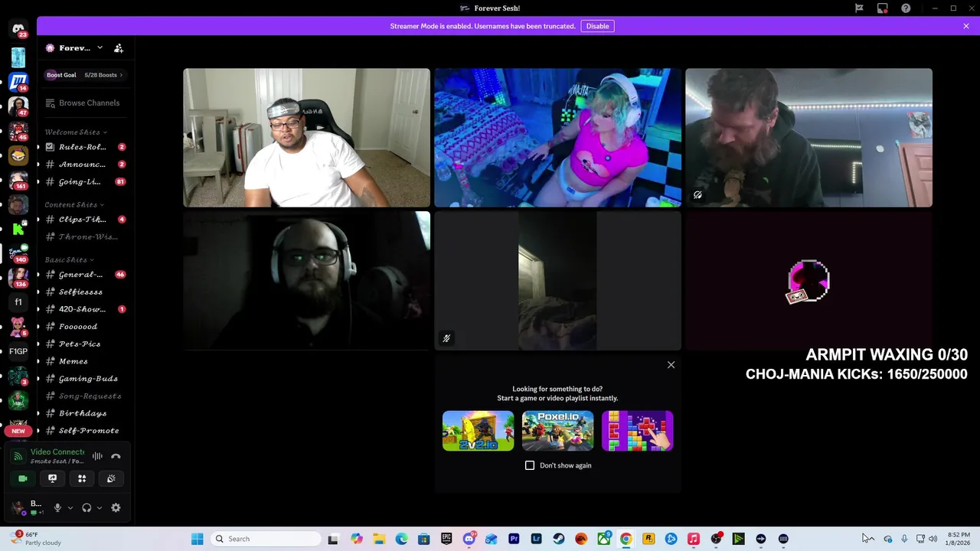Screen dimensions: 980x551
Task: Open the Windows Start menu
Action: pos(197,539)
